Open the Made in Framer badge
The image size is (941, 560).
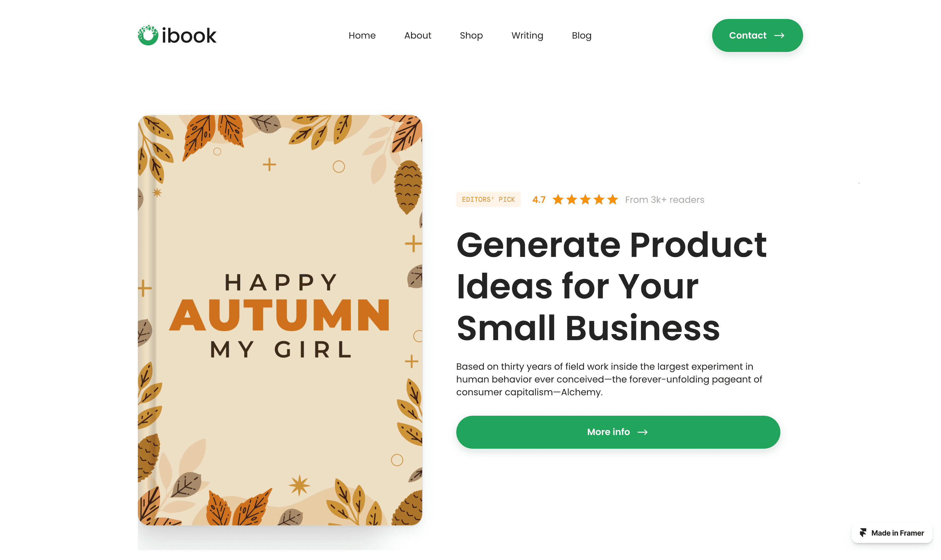tap(892, 533)
